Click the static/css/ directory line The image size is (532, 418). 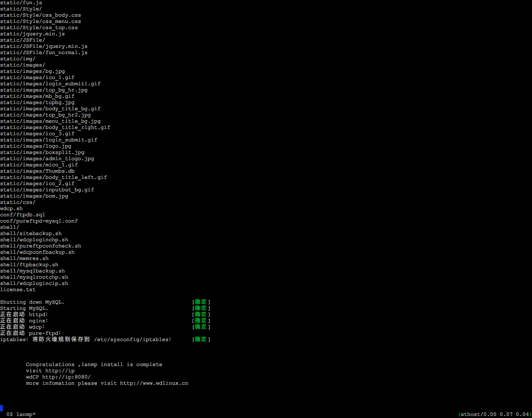[18, 202]
